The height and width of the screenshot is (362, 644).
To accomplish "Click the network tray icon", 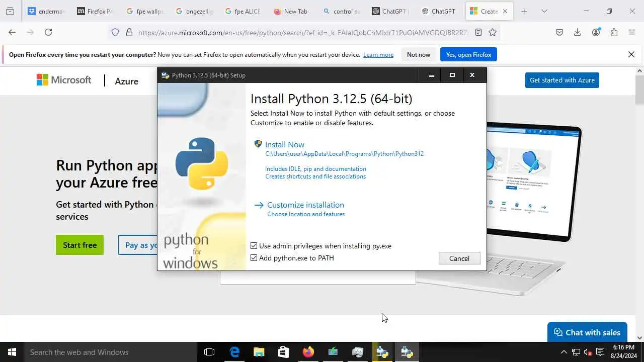I will click(576, 352).
